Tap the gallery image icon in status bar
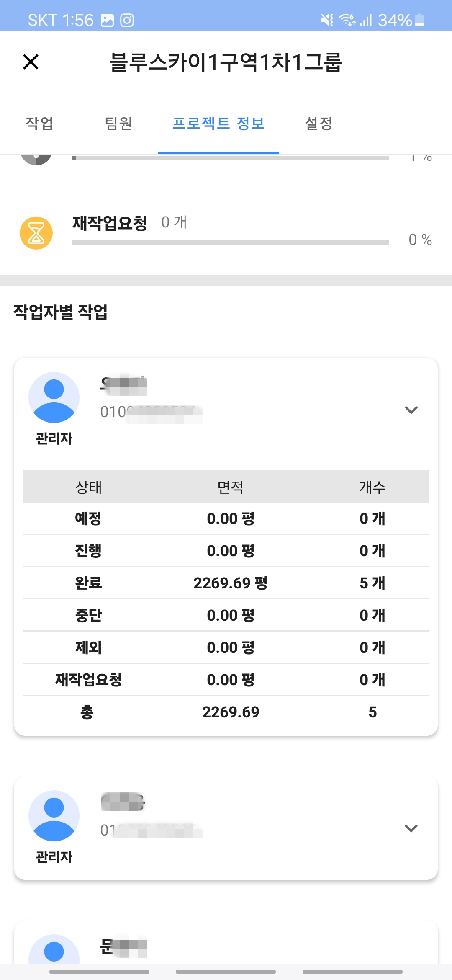452x980 pixels. (108, 20)
